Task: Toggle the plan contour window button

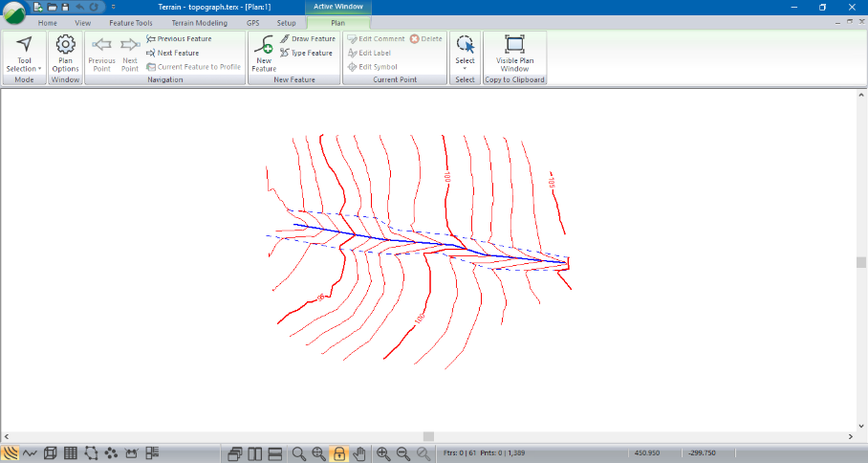Action: (10, 453)
